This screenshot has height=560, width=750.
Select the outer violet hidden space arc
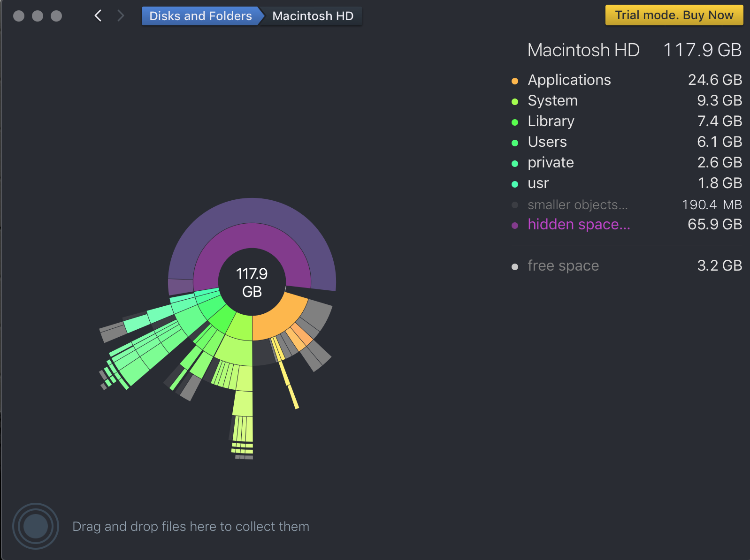pyautogui.click(x=252, y=210)
